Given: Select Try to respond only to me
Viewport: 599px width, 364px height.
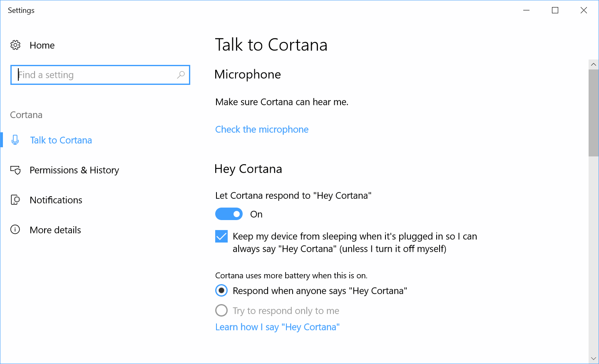Looking at the screenshot, I should [221, 310].
